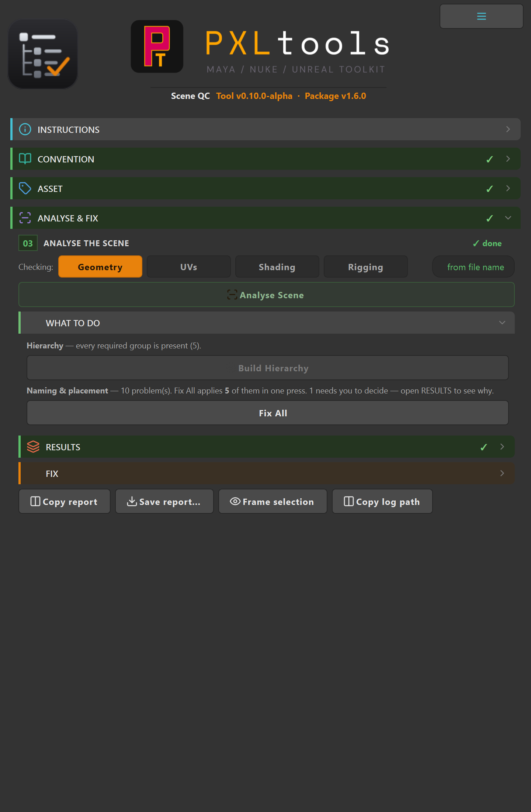
Task: Click the 'ANALYSE THE SCENE' heading
Action: (86, 243)
